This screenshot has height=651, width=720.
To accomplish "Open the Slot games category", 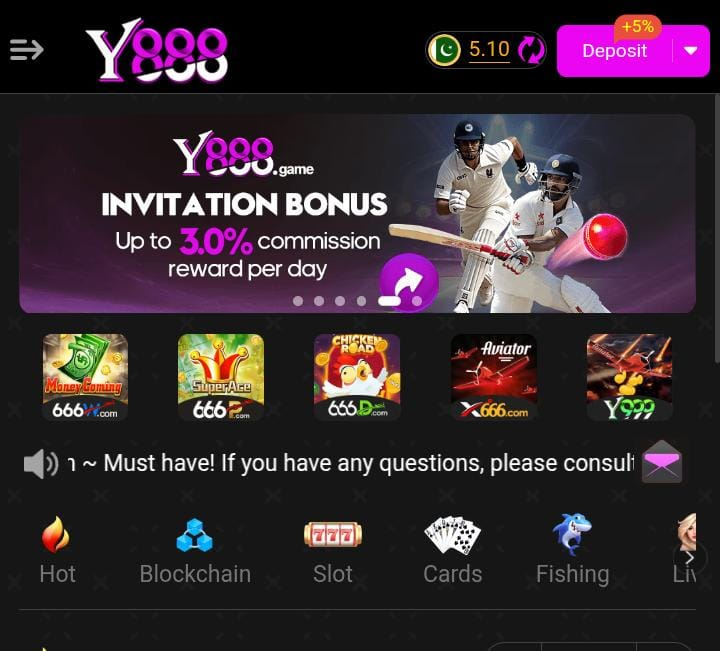I will [333, 550].
